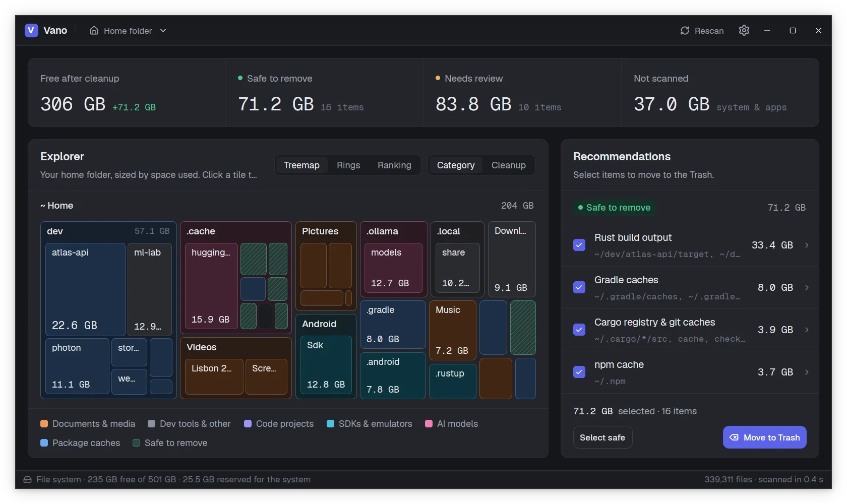Toggle the Gradle caches checkbox
This screenshot has height=504, width=847.
coord(579,287)
